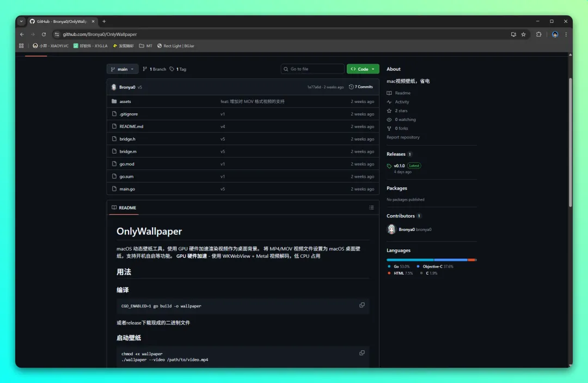Open the tab search dropdown arrow
The image size is (588, 383).
click(21, 21)
